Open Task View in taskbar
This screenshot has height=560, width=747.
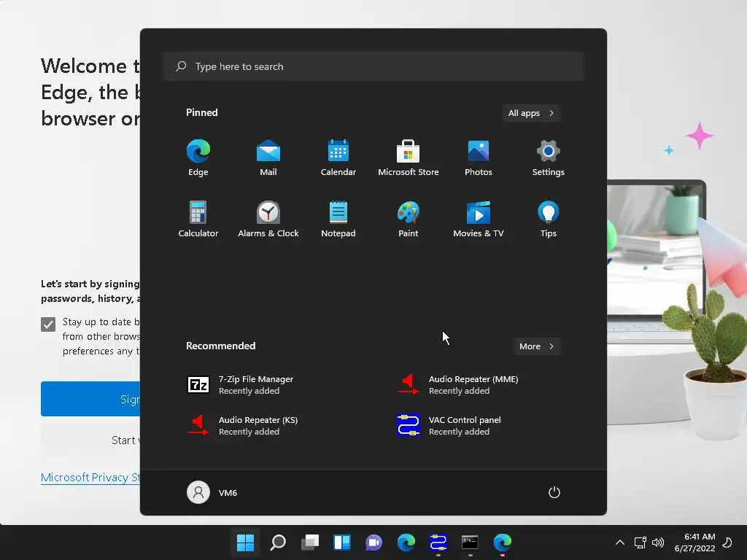pyautogui.click(x=310, y=542)
